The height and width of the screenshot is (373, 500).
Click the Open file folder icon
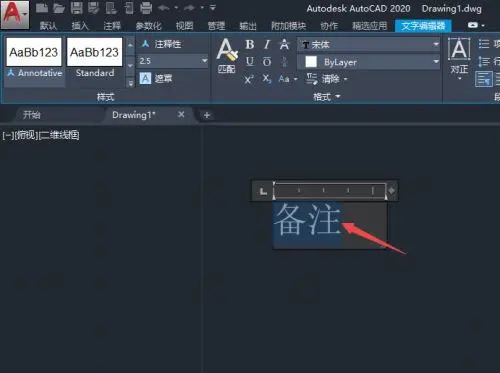[59, 8]
